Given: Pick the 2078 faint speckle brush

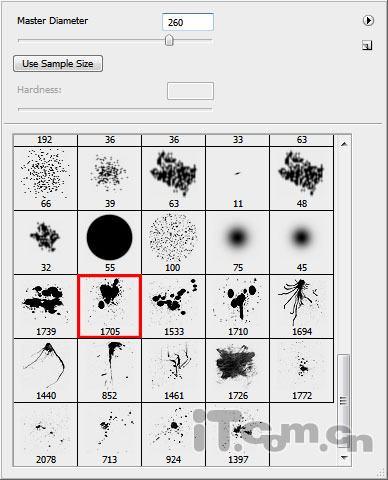Looking at the screenshot, I should 45,434.
